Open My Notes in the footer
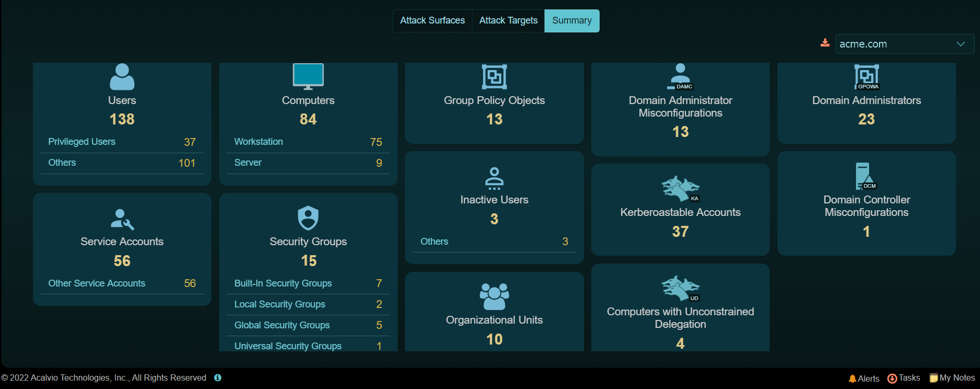Image resolution: width=980 pixels, height=389 pixels. pos(952,378)
